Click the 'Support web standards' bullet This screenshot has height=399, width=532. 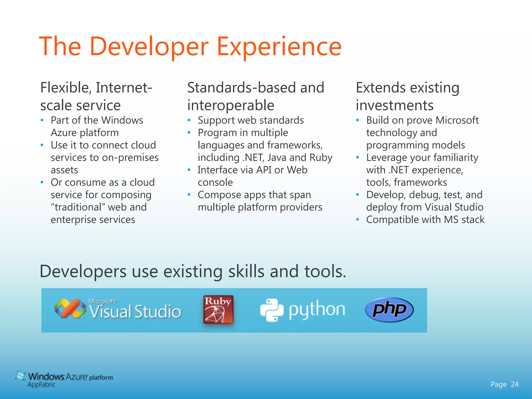[x=251, y=120]
